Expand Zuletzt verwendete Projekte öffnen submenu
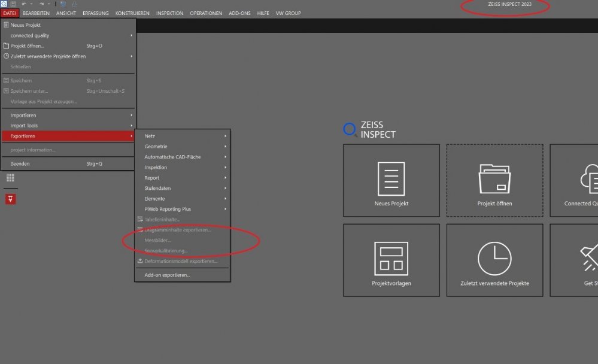598x364 pixels. 68,56
